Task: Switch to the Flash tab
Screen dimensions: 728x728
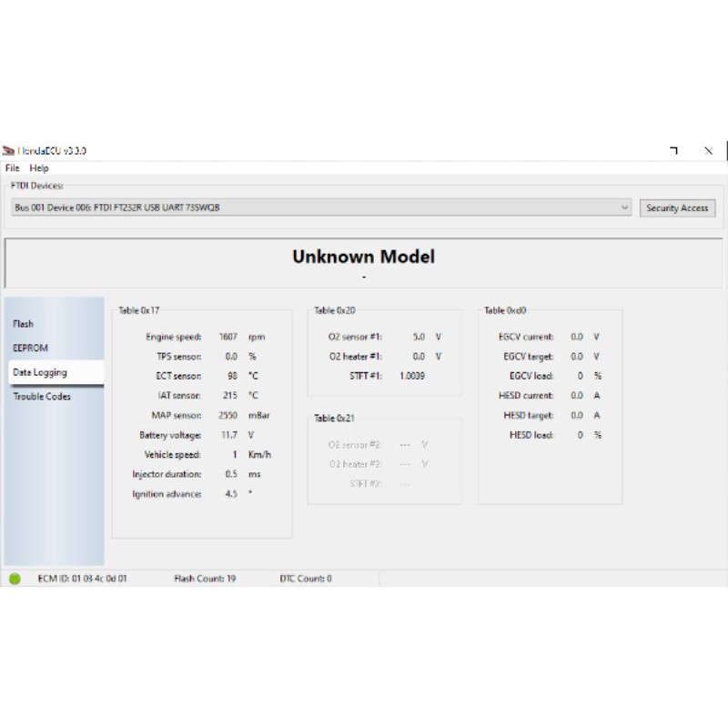Action: (24, 324)
